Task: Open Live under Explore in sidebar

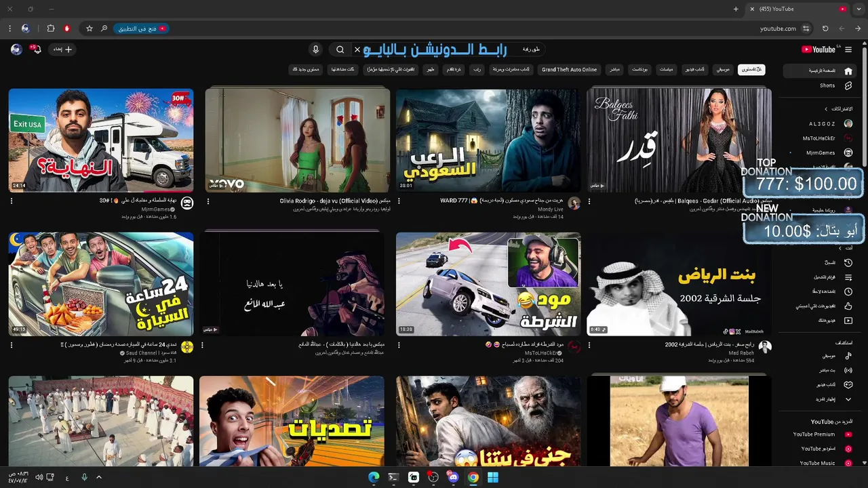Action: click(821, 370)
